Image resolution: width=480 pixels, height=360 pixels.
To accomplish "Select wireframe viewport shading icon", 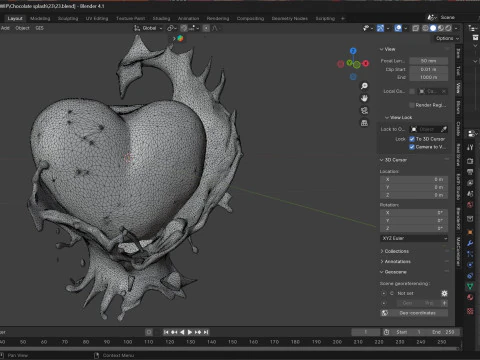I will [x=425, y=28].
